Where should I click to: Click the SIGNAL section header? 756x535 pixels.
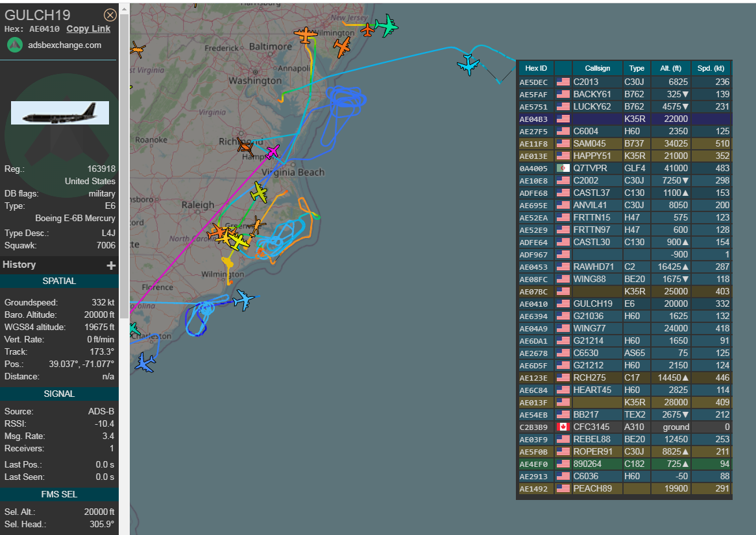tap(59, 394)
